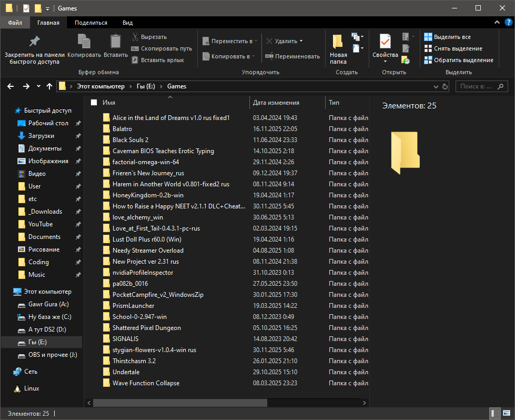Open Изображения in sidebar
Viewport: 515px width, 420px height.
click(43, 161)
